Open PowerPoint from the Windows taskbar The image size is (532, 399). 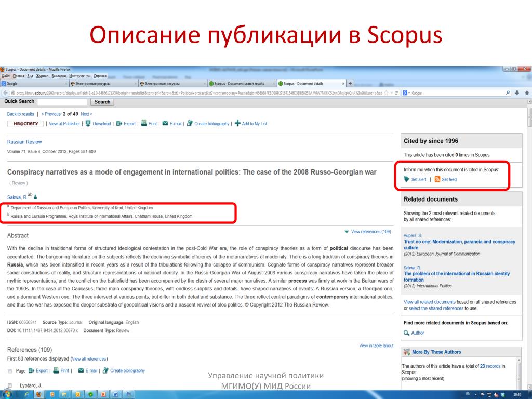[x=103, y=394]
